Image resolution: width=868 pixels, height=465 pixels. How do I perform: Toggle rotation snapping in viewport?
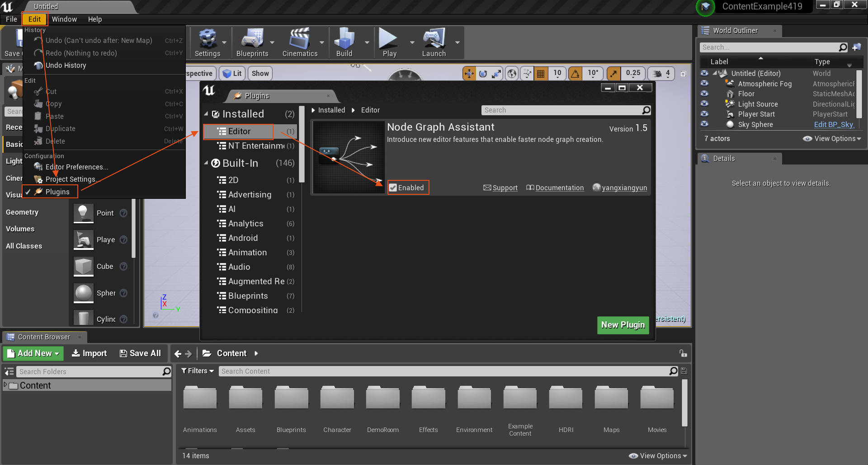pyautogui.click(x=576, y=74)
